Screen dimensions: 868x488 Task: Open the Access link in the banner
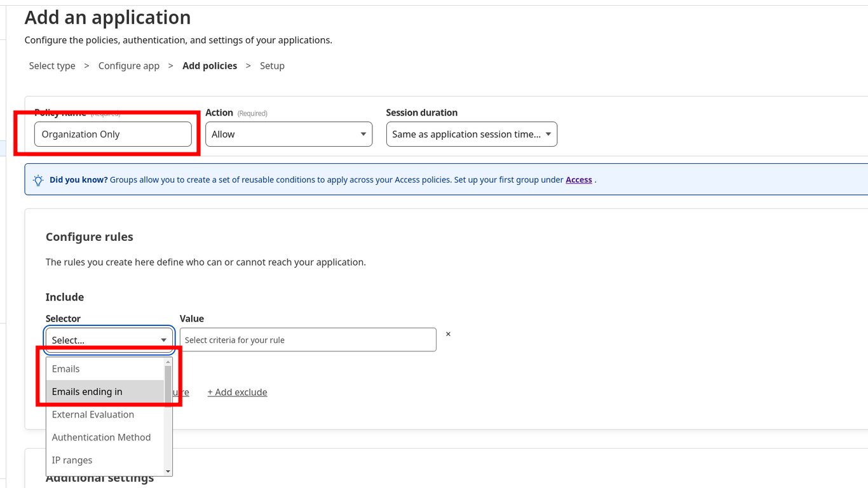pyautogui.click(x=578, y=179)
